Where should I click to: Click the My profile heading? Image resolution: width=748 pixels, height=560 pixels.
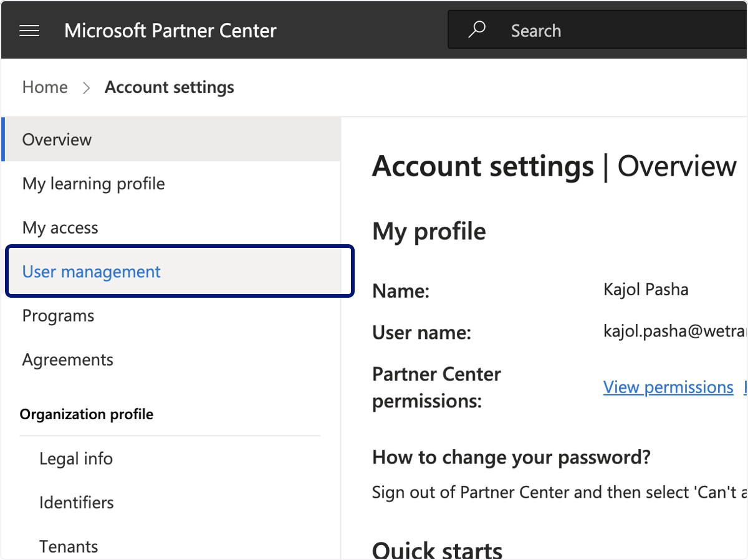[x=429, y=231]
